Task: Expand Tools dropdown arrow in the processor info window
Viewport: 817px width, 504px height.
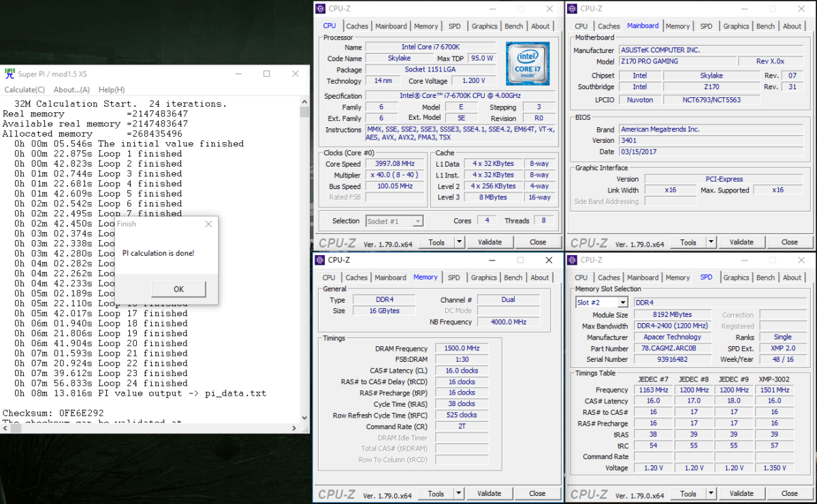Action: tap(460, 242)
